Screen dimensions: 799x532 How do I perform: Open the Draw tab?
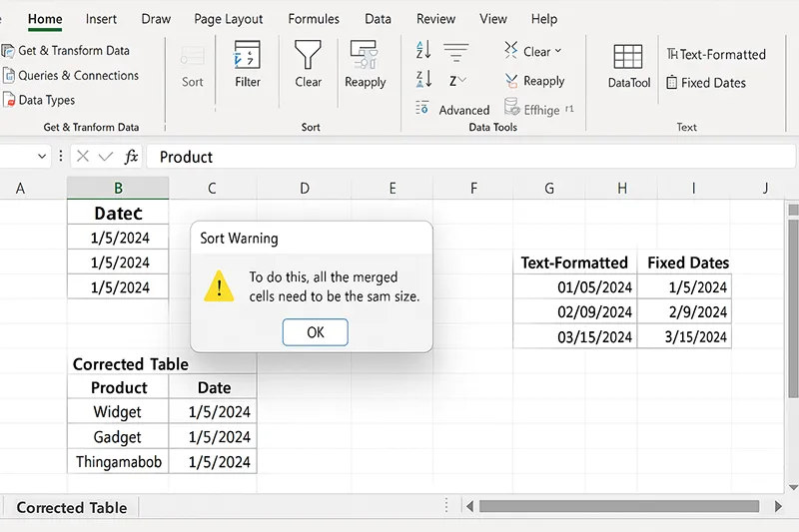coord(156,19)
